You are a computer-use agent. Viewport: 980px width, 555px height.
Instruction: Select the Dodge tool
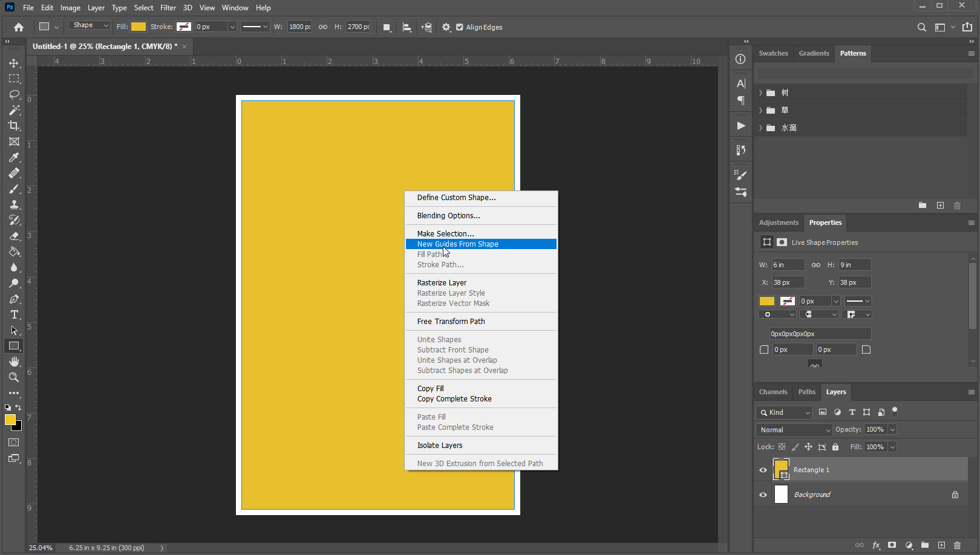point(14,283)
